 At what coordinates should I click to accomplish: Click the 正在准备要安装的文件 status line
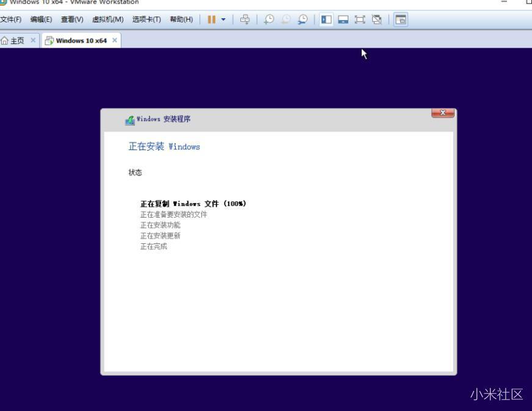click(x=173, y=214)
